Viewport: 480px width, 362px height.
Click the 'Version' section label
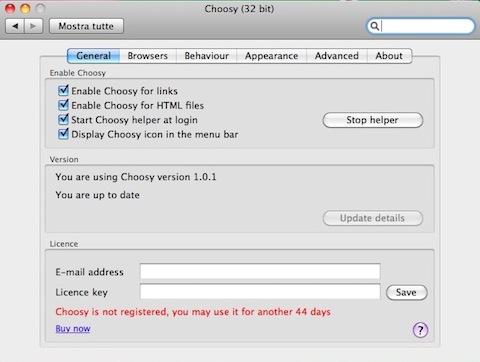[64, 159]
